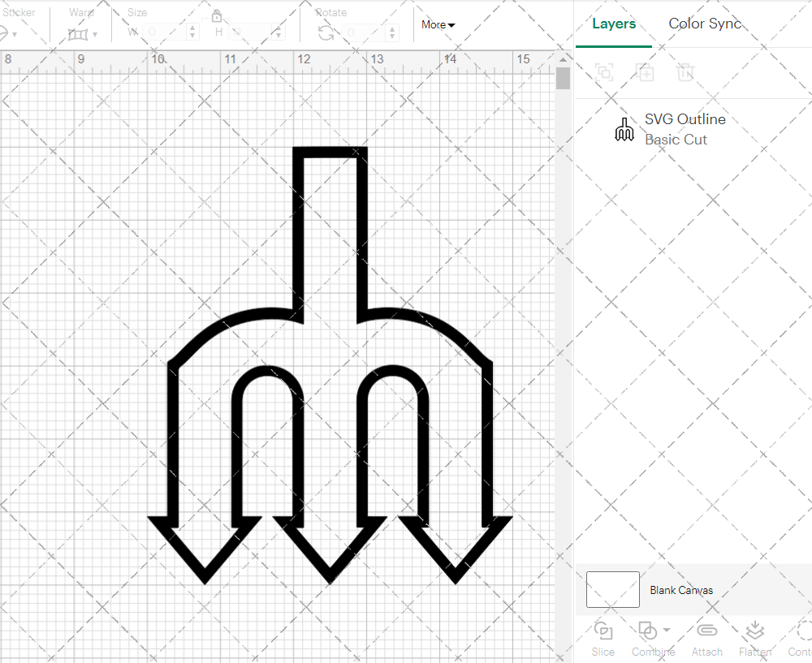
Task: Click the Width size input field
Action: (165, 32)
